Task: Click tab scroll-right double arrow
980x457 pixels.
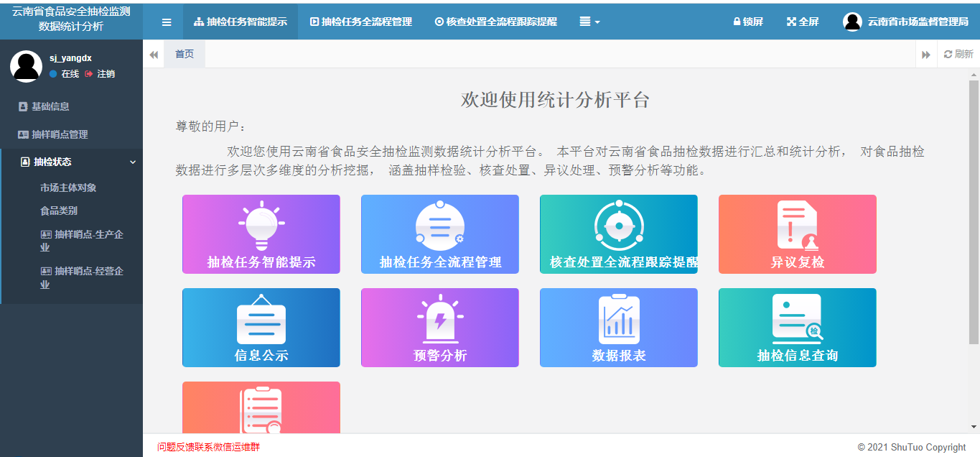Action: (926, 55)
